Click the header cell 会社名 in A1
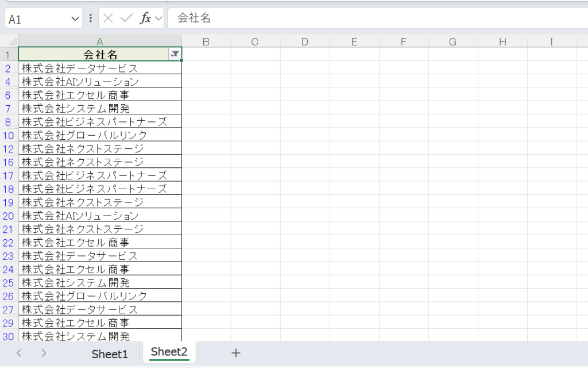The height and width of the screenshot is (368, 588). pyautogui.click(x=100, y=54)
